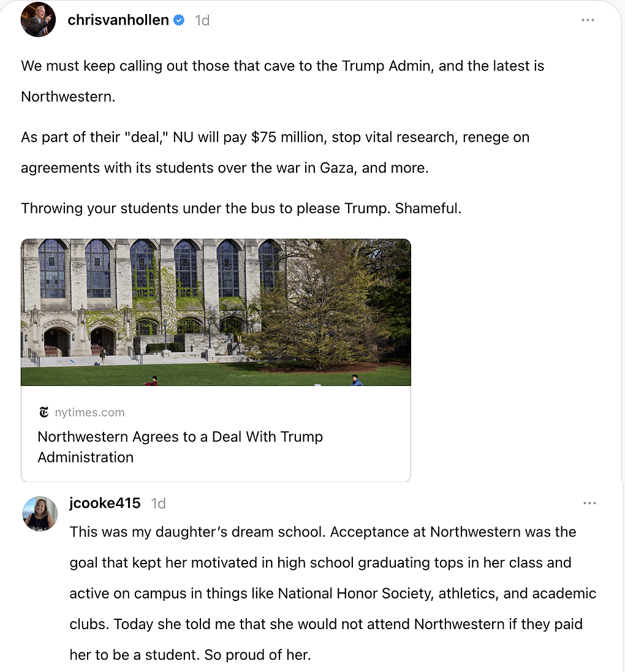Open jcooke415's profile avatar
This screenshot has width=625, height=672.
point(40,513)
